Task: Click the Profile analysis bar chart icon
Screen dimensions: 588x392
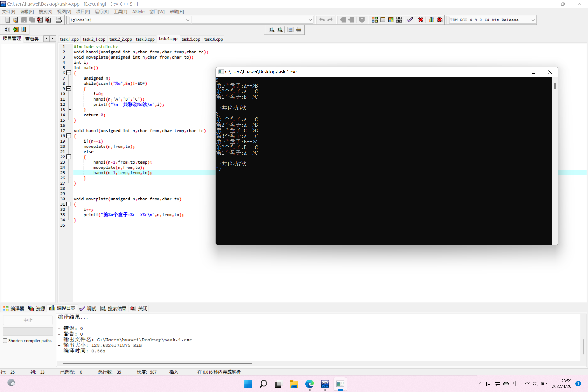Action: point(431,20)
